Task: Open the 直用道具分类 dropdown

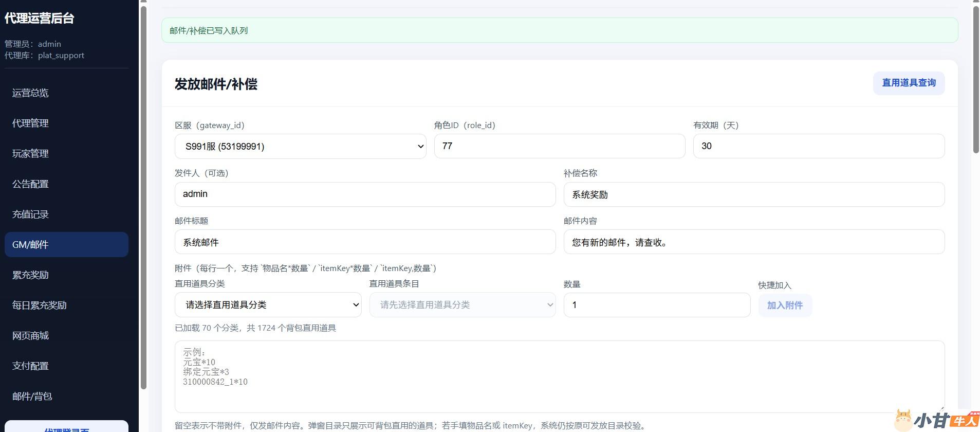Action: (x=268, y=305)
